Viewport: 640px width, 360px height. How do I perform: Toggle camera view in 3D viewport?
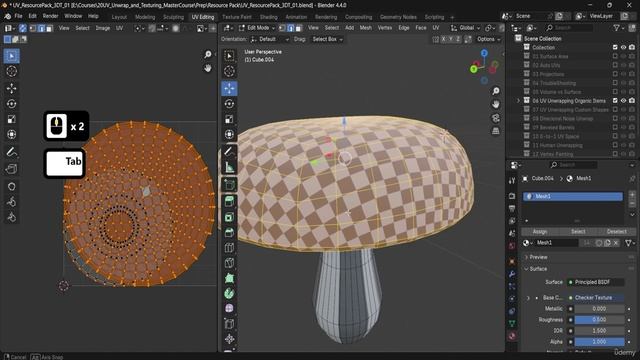(496, 118)
